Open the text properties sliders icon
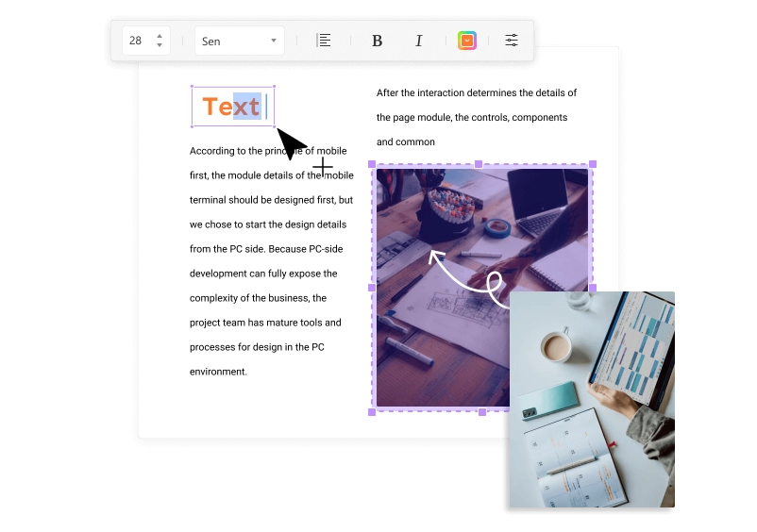Image resolution: width=757 pixels, height=532 pixels. click(512, 41)
